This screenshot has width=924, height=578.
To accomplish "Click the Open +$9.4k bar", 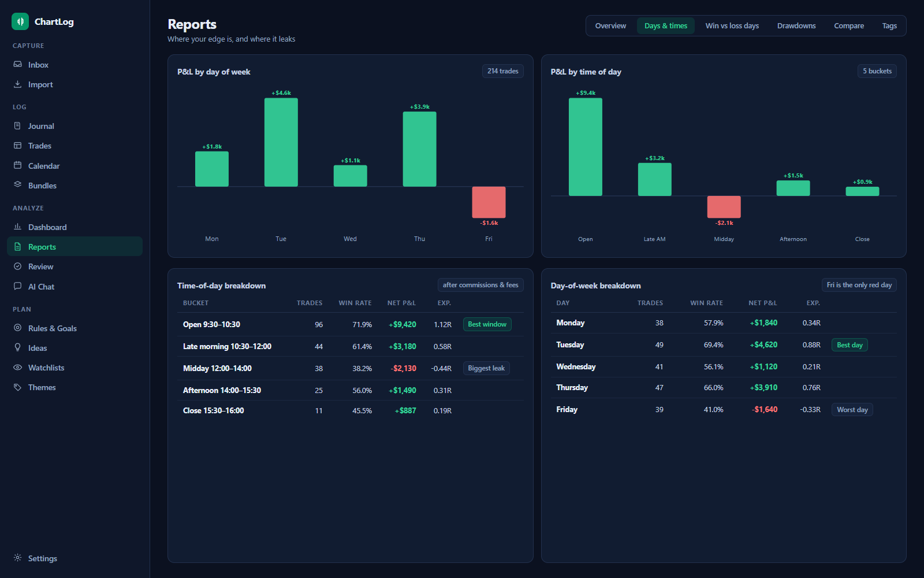I will (586, 147).
